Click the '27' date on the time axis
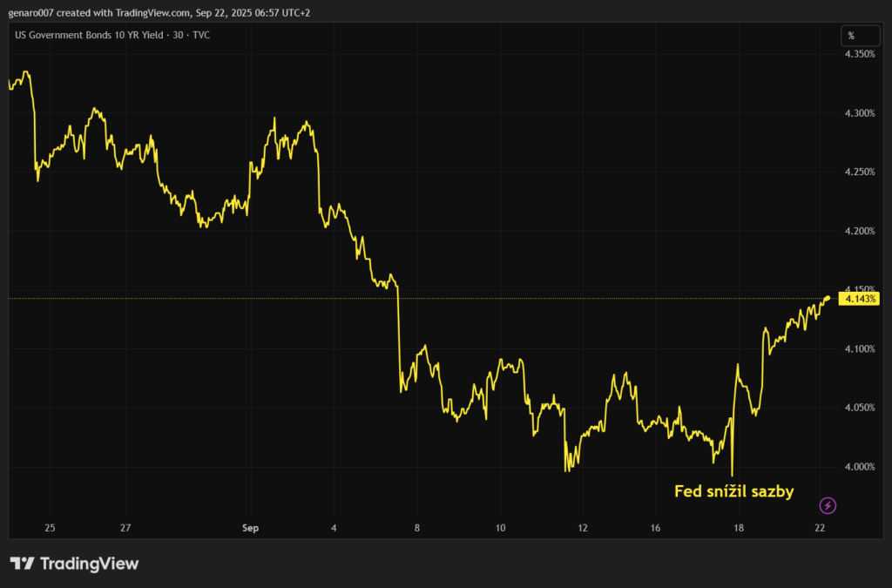Screen dimensions: 892x588 coord(125,528)
